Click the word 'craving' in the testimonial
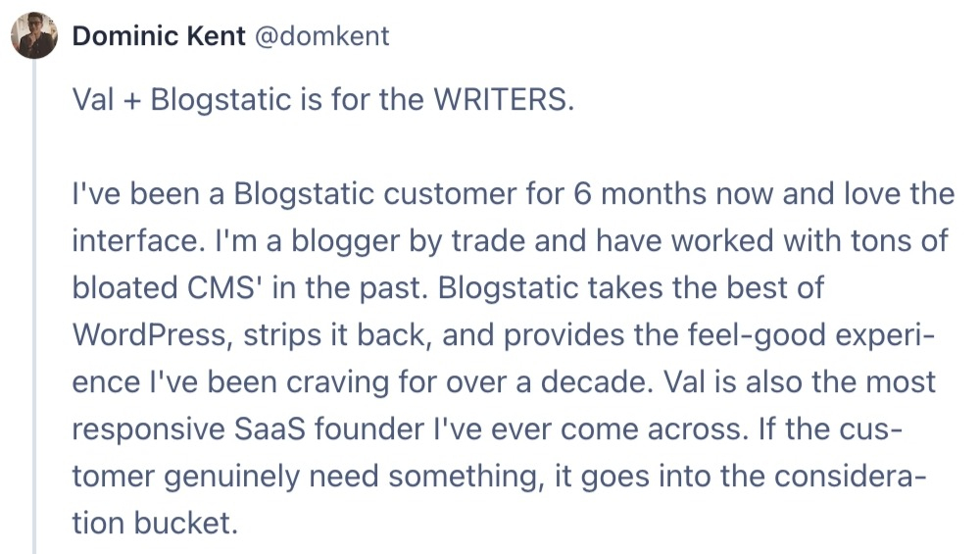Viewport: 980px width, 554px height. coord(337,382)
